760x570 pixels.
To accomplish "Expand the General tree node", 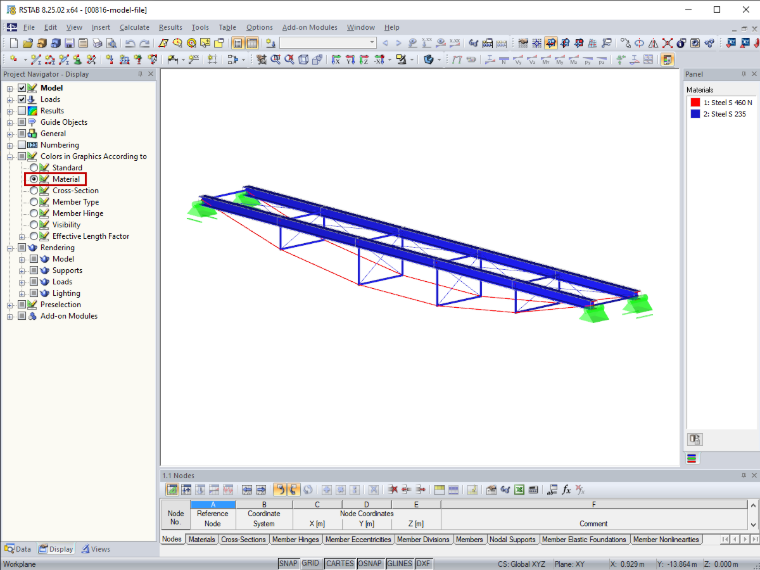I will click(x=10, y=134).
